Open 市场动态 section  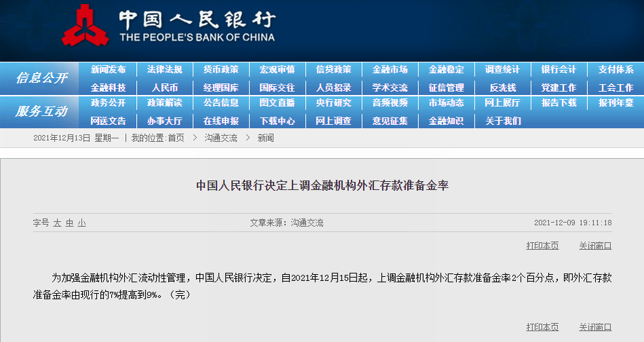click(447, 102)
